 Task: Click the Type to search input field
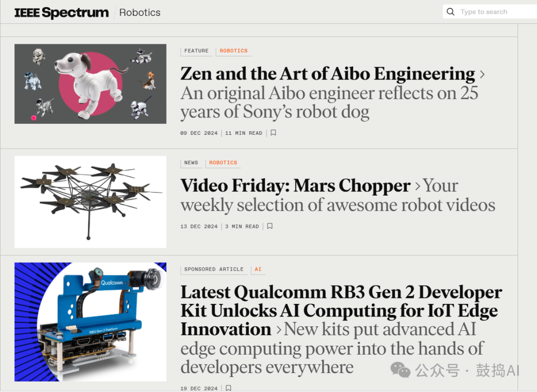pos(493,12)
